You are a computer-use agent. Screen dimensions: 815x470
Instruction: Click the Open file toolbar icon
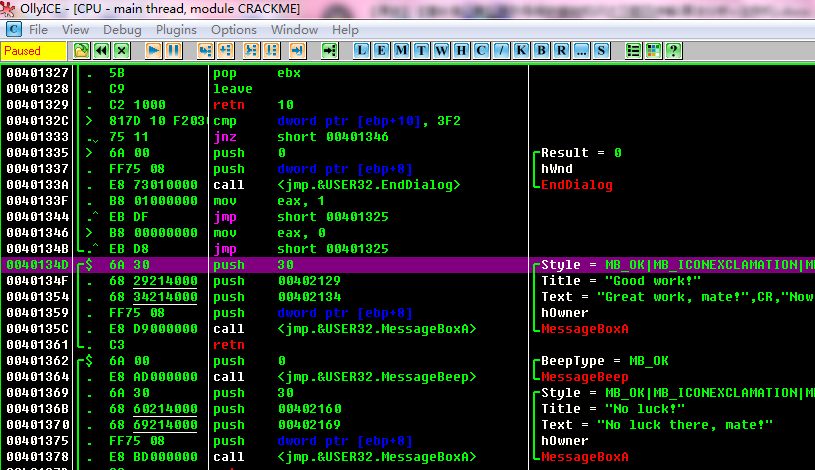click(82, 50)
